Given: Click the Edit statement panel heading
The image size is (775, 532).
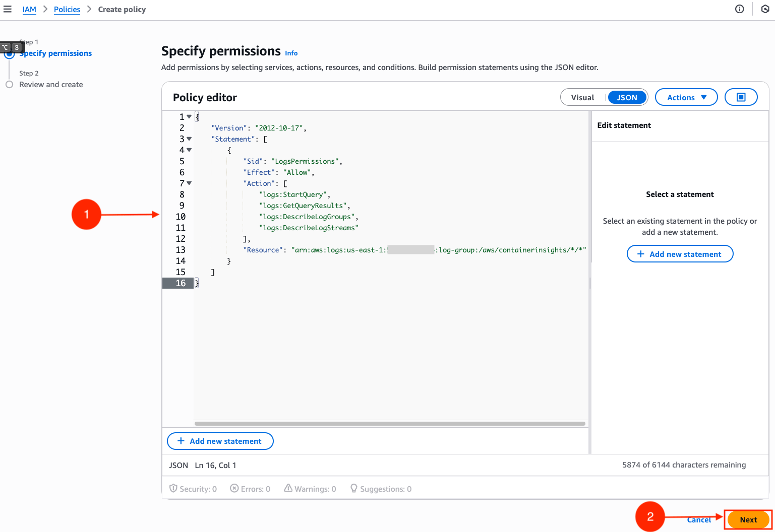Looking at the screenshot, I should [x=624, y=125].
